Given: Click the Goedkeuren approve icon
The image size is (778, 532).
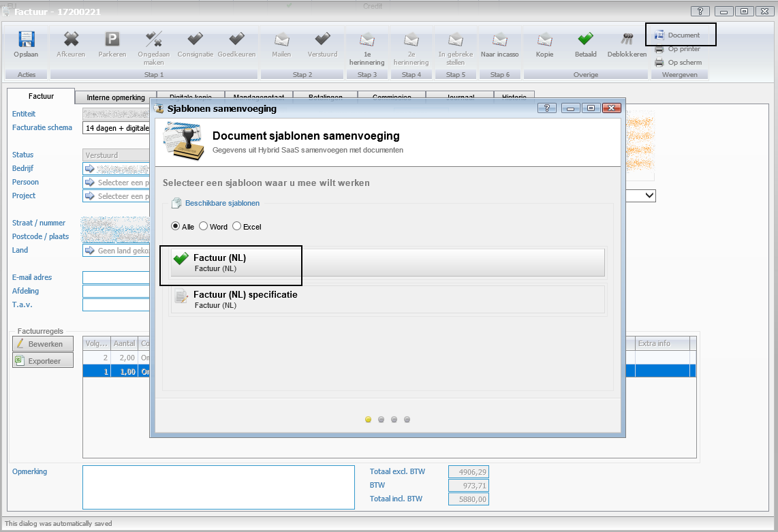Looking at the screenshot, I should [x=236, y=40].
